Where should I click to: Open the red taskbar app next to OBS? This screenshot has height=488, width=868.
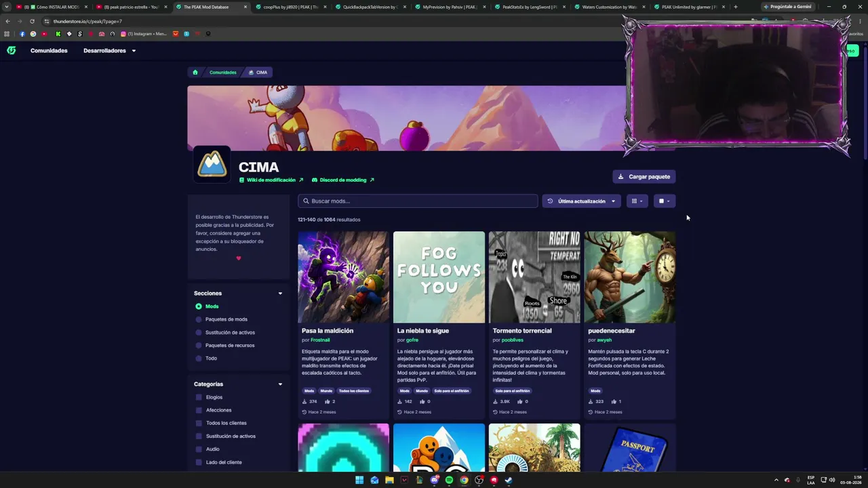tap(494, 480)
